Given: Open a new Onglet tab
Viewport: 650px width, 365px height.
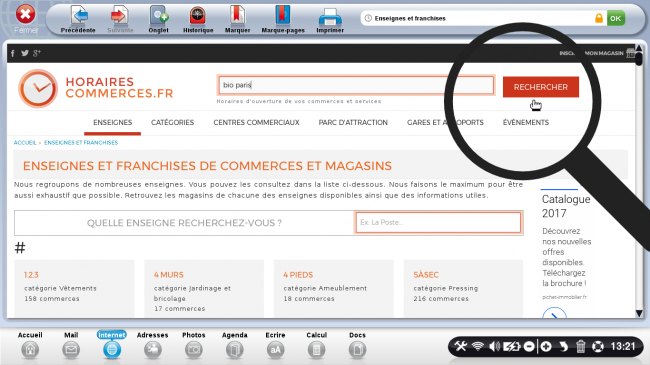Looking at the screenshot, I should tap(159, 16).
